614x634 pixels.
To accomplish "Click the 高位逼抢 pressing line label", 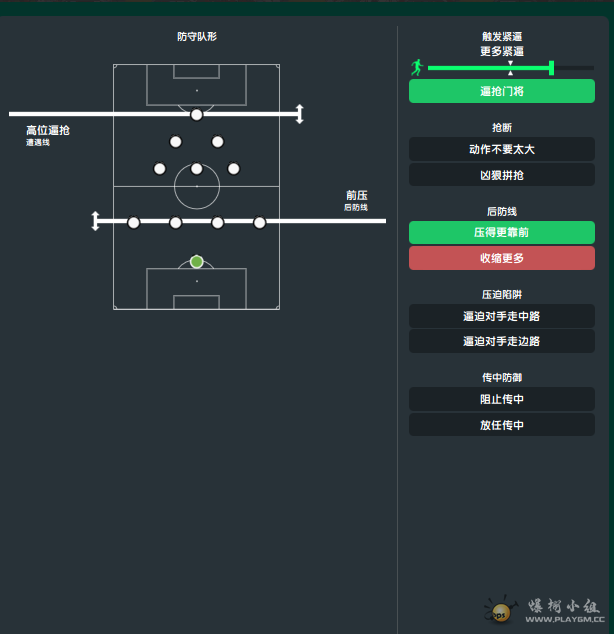I will coord(48,131).
